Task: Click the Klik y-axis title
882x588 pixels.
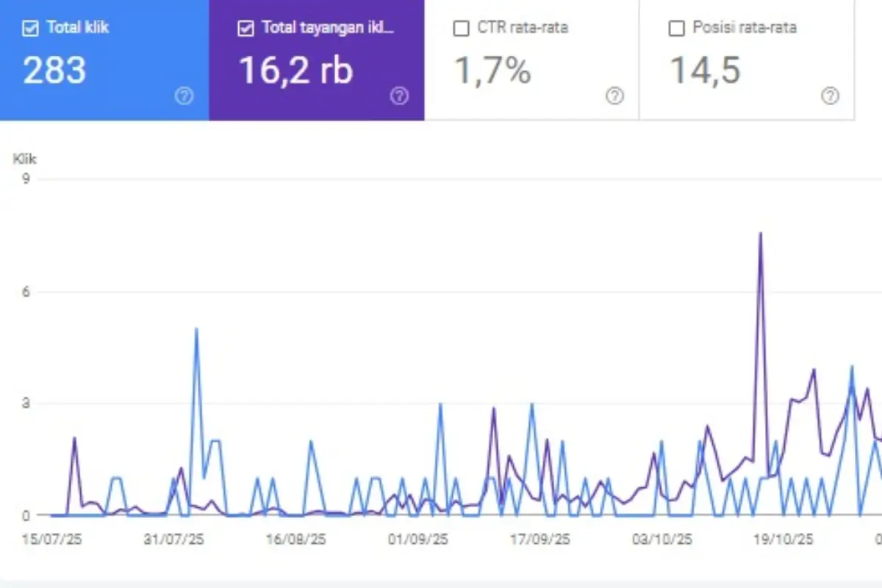Action: (x=24, y=159)
